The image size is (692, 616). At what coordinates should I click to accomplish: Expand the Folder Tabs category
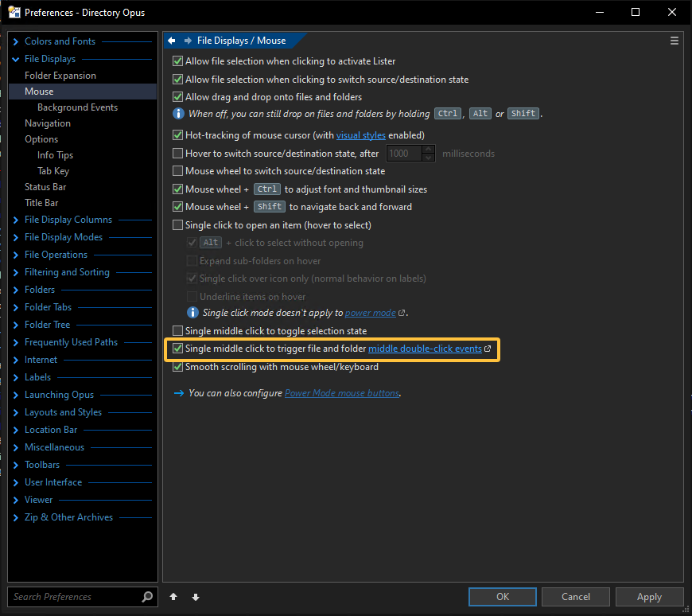click(x=16, y=307)
